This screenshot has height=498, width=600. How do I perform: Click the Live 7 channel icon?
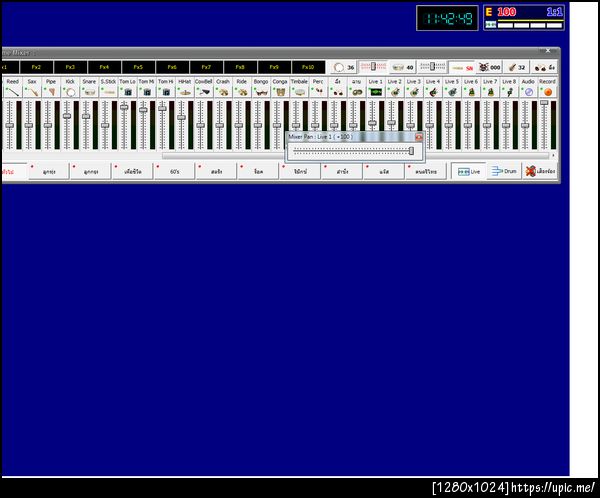click(491, 92)
